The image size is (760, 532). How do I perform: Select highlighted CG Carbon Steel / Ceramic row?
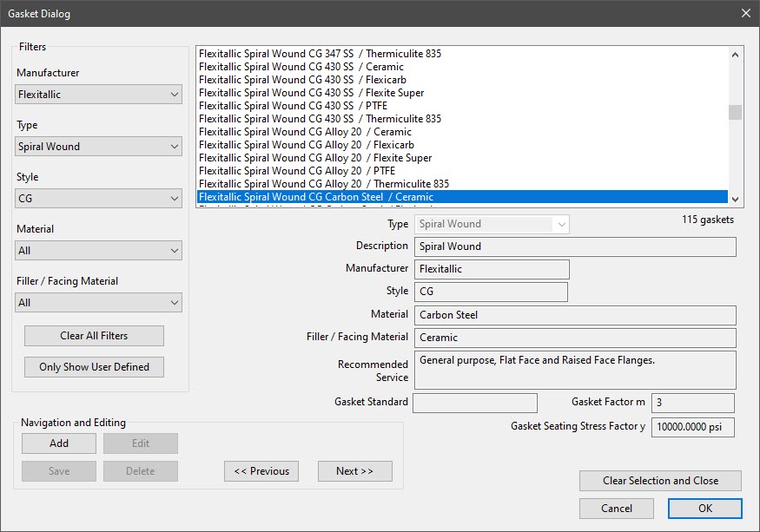pos(462,197)
